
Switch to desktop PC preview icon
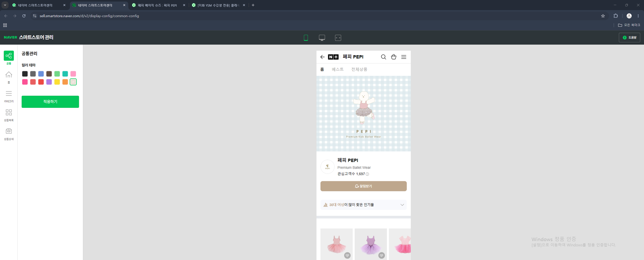coord(322,38)
